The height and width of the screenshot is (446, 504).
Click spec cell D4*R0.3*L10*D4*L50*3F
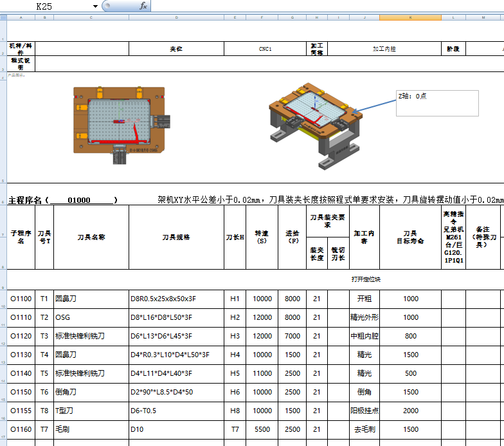176,355
